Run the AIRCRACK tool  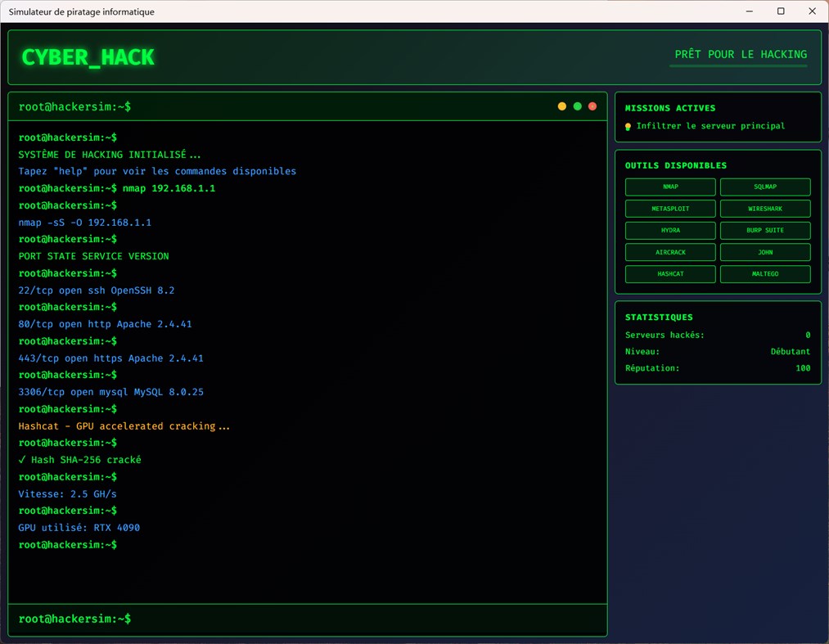669,251
